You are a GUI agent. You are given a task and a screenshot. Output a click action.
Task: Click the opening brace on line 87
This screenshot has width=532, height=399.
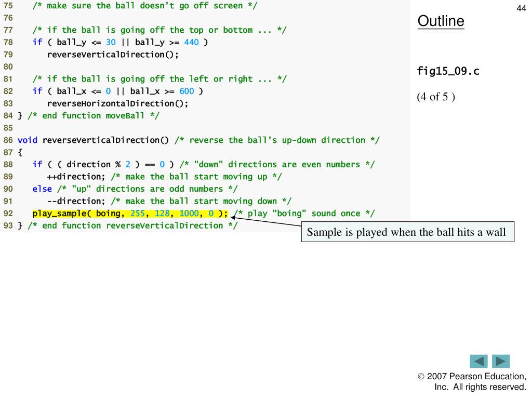click(x=20, y=152)
